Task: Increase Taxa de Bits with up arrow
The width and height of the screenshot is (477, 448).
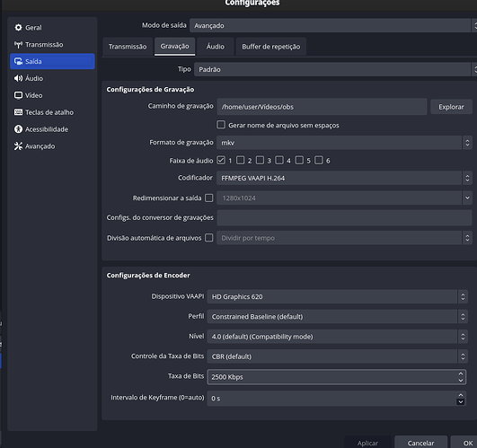Action: 461,373
